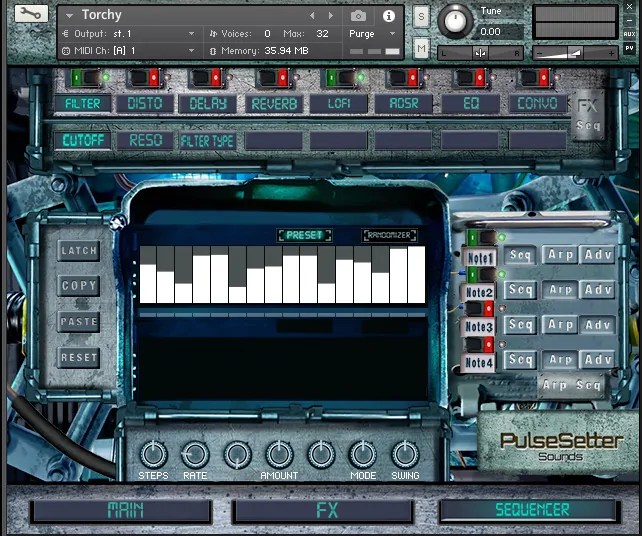Click Seq button for Note4
642x536 pixels.
pos(520,360)
